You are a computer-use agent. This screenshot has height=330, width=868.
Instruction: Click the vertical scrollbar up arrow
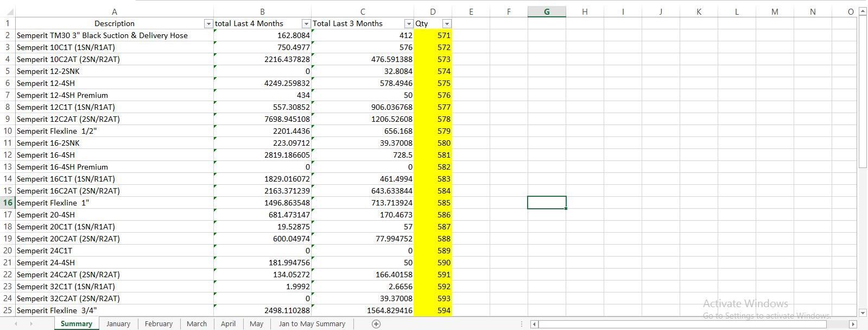click(x=863, y=11)
